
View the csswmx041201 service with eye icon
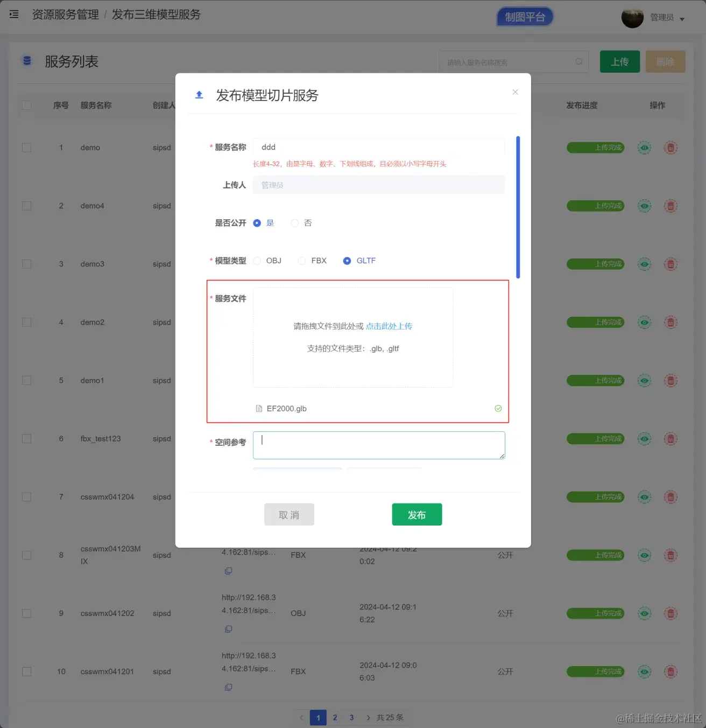644,671
